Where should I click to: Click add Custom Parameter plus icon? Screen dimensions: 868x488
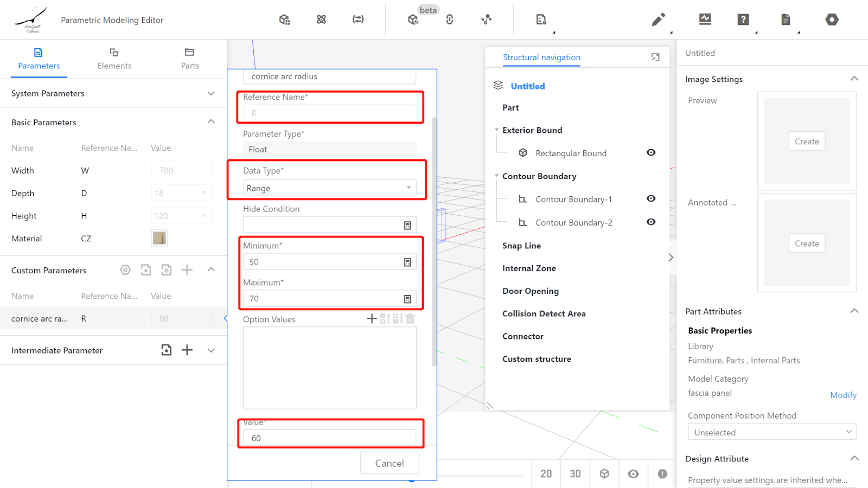click(187, 270)
